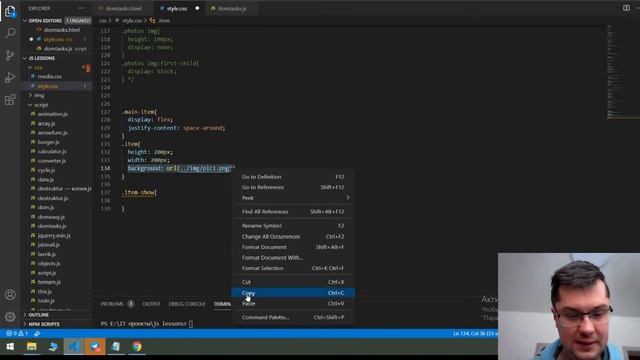Choose Go to Definition in the context menu
The width and height of the screenshot is (640, 360).
(293, 177)
